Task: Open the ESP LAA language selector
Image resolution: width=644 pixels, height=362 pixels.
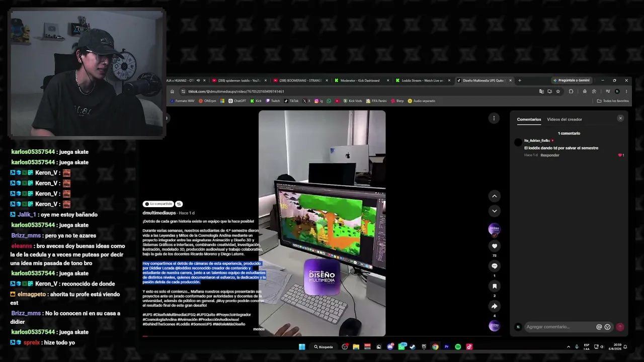Action: point(587,346)
